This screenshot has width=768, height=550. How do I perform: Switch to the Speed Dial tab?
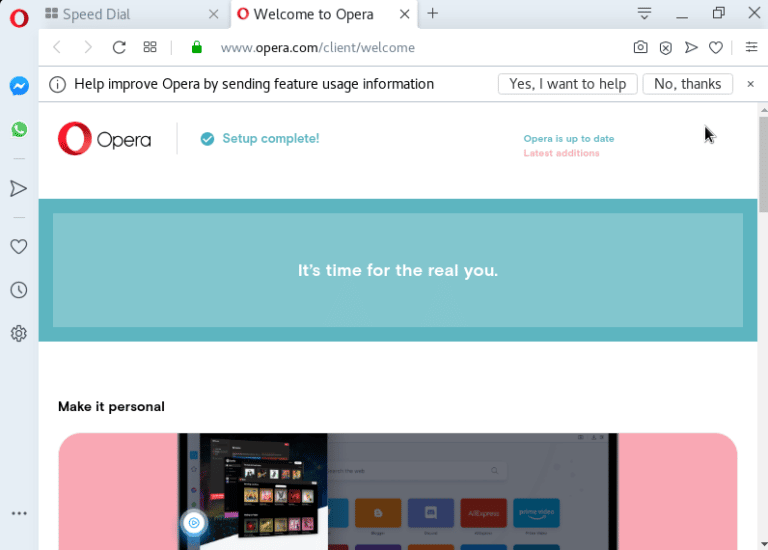pyautogui.click(x=132, y=14)
